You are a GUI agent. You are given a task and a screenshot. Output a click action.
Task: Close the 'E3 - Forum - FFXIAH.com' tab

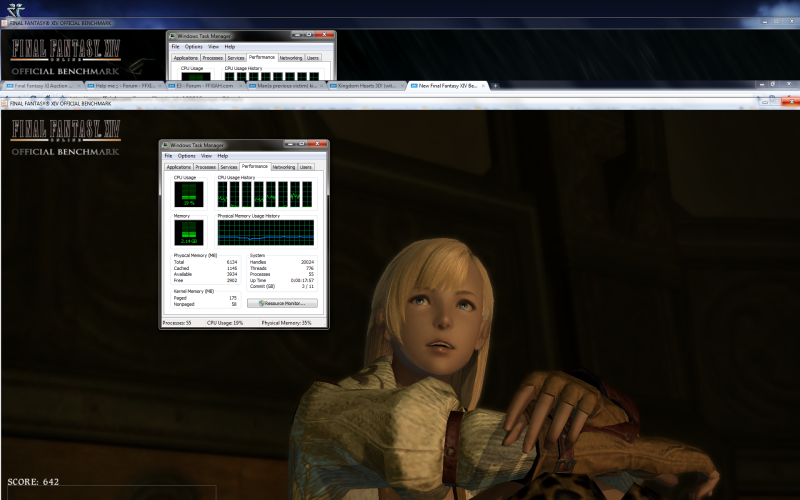(x=240, y=86)
